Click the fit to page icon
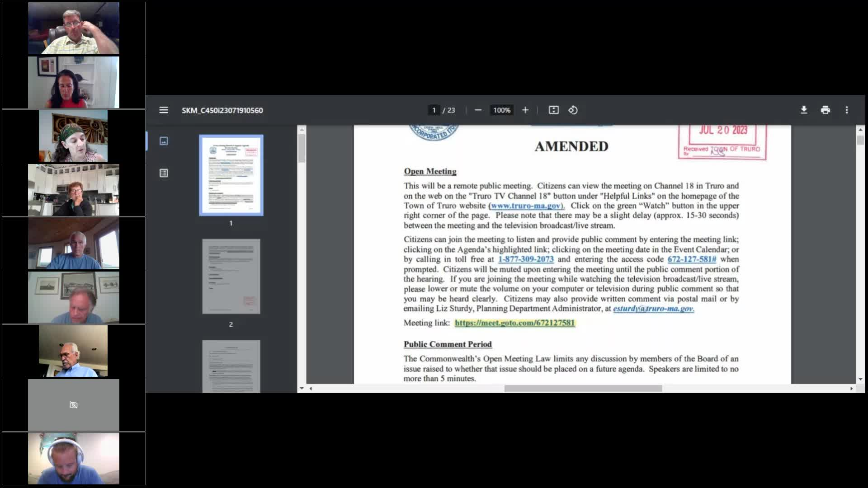The width and height of the screenshot is (868, 488). pyautogui.click(x=553, y=110)
